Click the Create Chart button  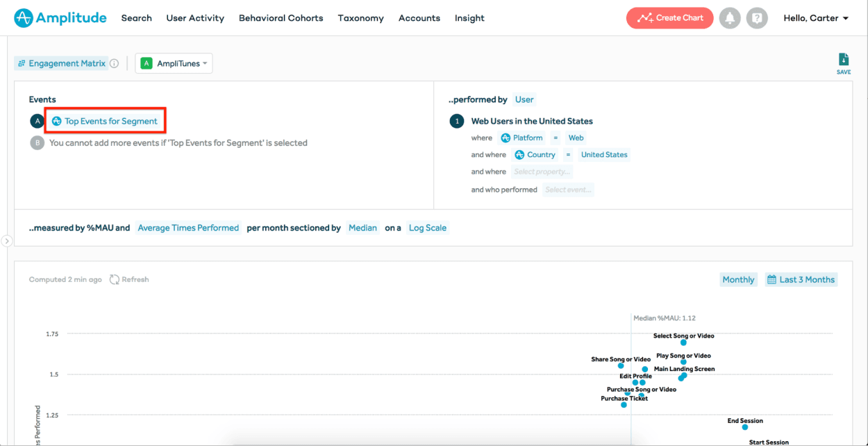tap(669, 18)
